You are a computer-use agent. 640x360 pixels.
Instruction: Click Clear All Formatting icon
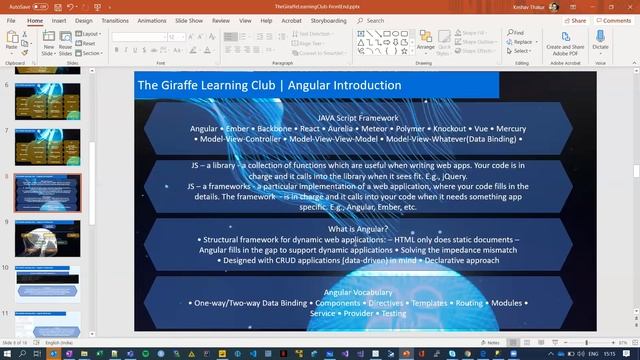coord(212,37)
